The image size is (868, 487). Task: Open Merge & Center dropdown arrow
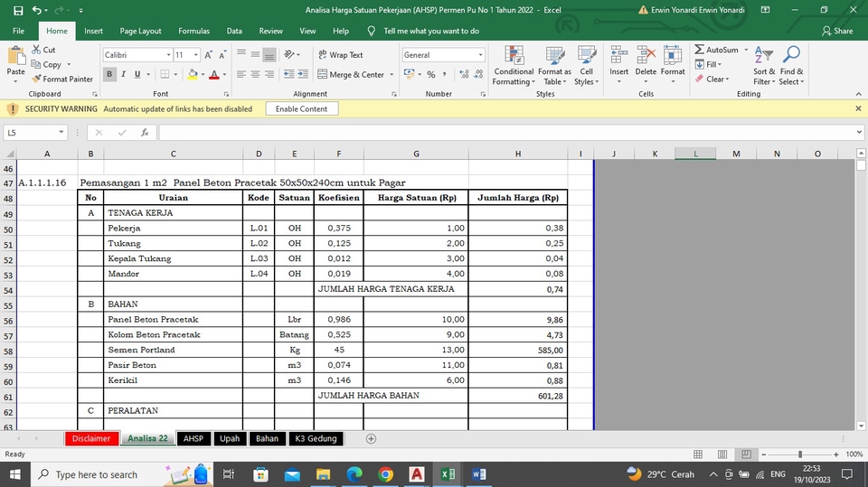[x=392, y=74]
